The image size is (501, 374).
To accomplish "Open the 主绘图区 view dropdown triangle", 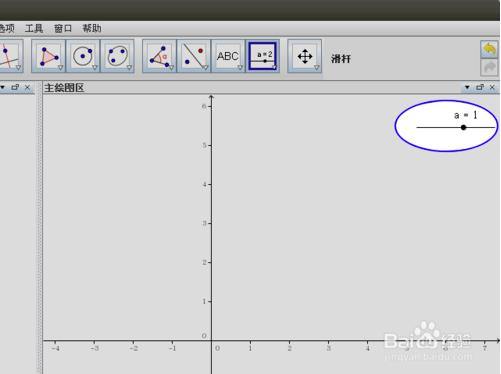I will click(x=467, y=87).
